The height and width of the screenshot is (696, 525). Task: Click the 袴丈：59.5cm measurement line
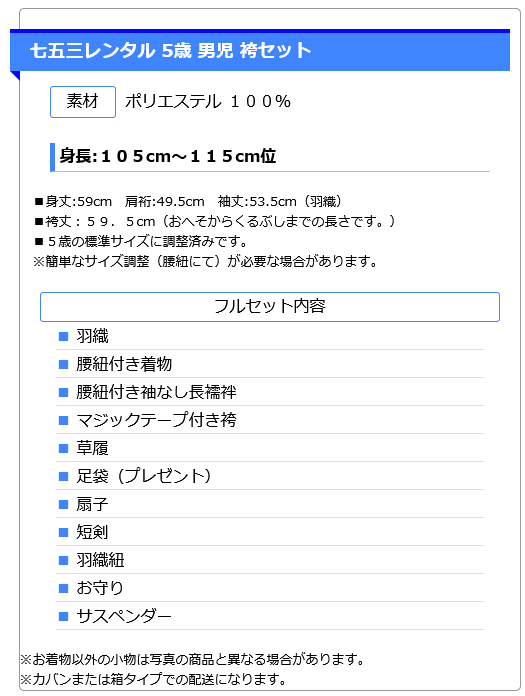pyautogui.click(x=215, y=221)
